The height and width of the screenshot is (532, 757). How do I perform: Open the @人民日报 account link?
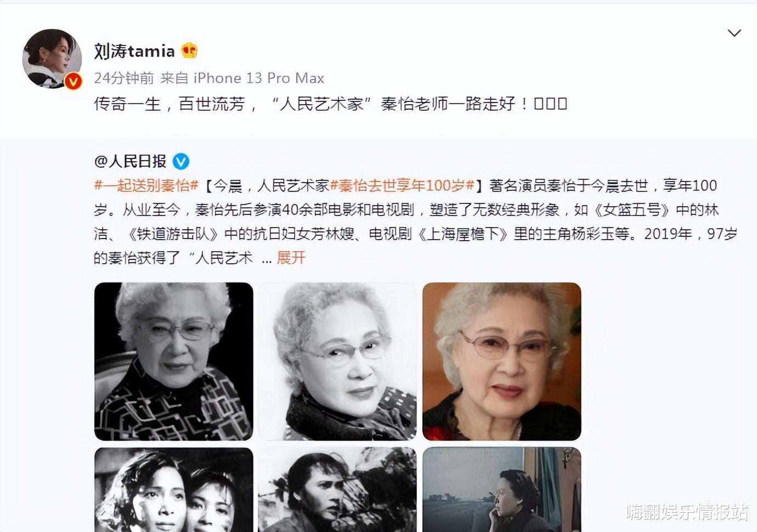coord(130,161)
